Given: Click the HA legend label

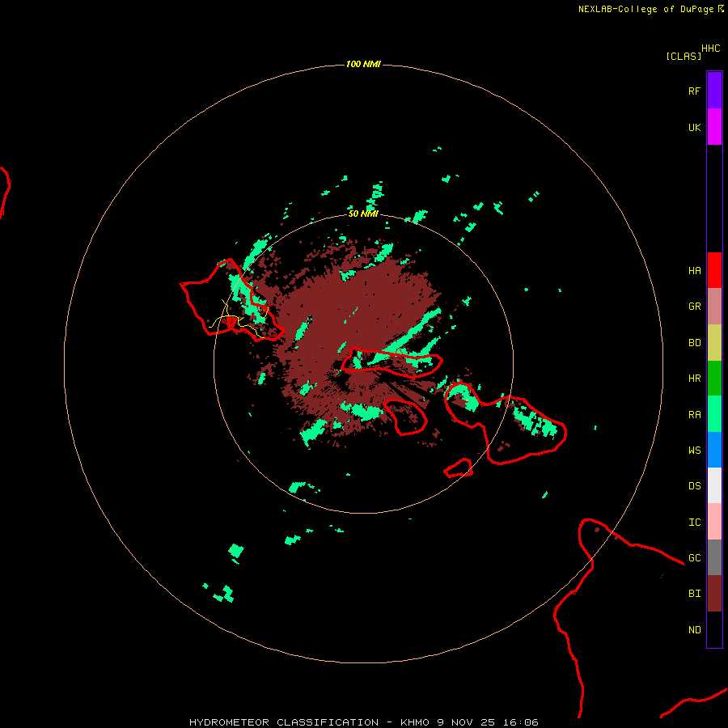Looking at the screenshot, I should point(694,270).
